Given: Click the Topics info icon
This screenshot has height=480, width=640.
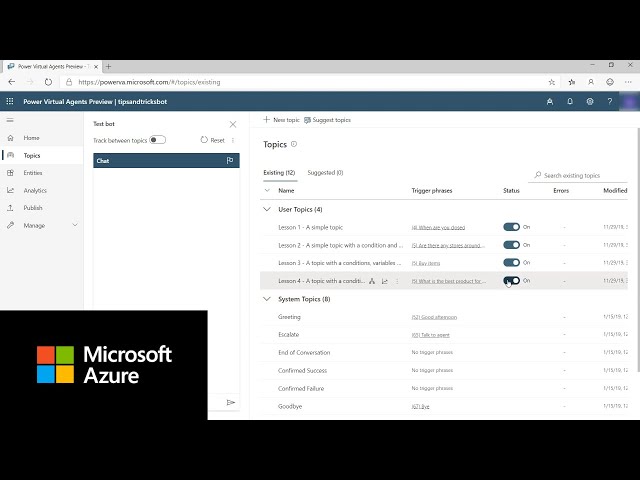Looking at the screenshot, I should point(294,144).
